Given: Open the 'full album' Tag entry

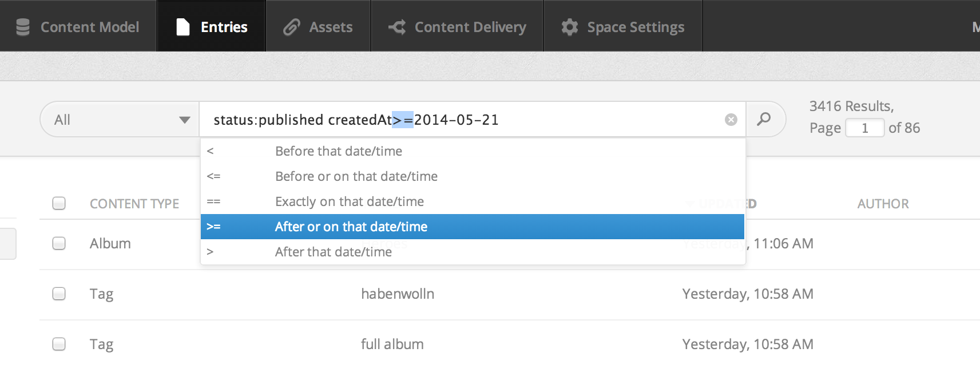Looking at the screenshot, I should (x=392, y=344).
